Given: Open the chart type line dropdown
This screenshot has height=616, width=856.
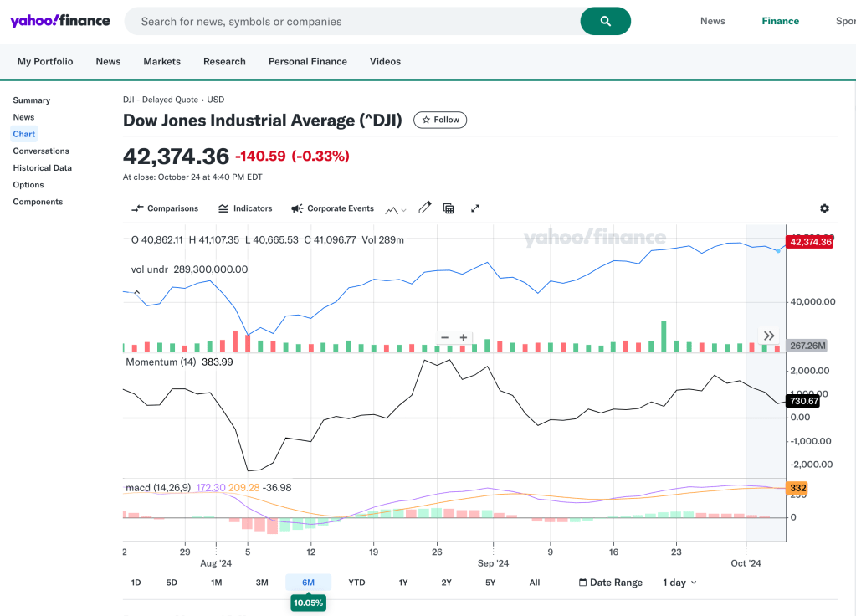Looking at the screenshot, I should [x=396, y=208].
